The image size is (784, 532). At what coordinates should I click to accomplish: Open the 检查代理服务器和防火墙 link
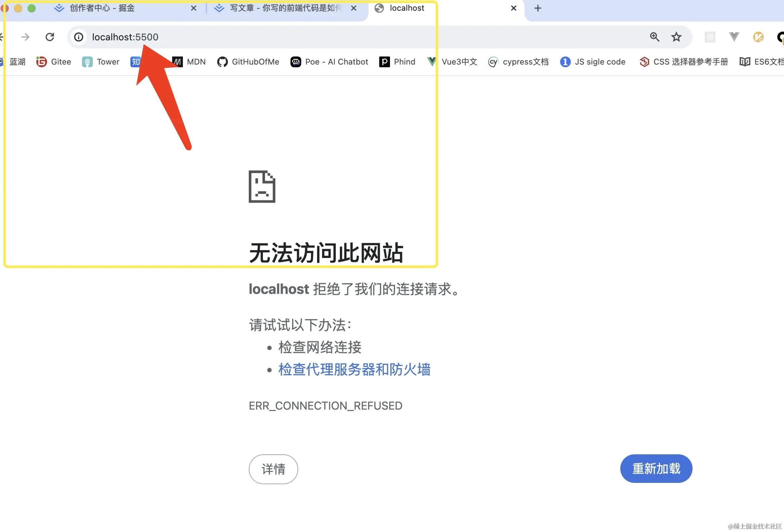(354, 369)
